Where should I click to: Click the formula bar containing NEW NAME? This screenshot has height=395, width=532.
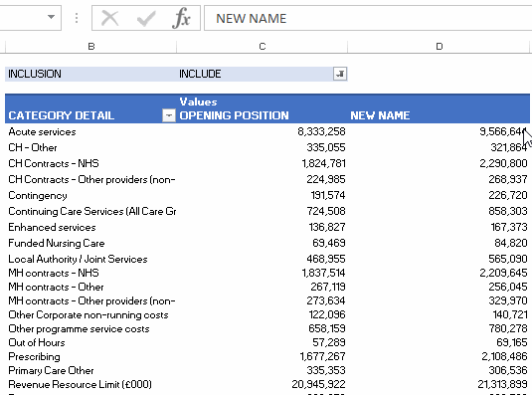click(368, 18)
